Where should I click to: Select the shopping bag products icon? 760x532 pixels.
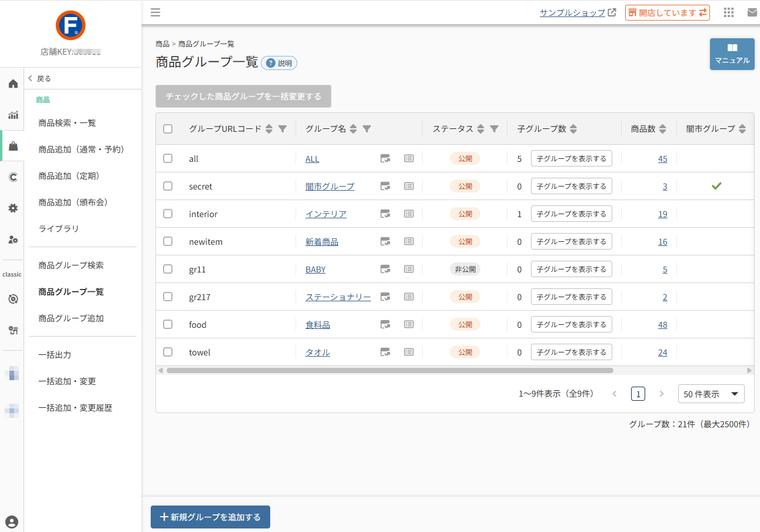pyautogui.click(x=13, y=146)
